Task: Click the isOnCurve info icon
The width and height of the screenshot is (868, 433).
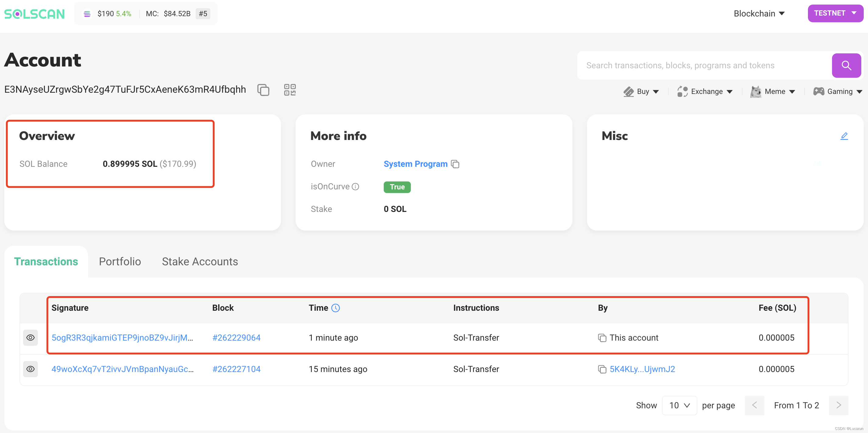Action: pyautogui.click(x=355, y=187)
